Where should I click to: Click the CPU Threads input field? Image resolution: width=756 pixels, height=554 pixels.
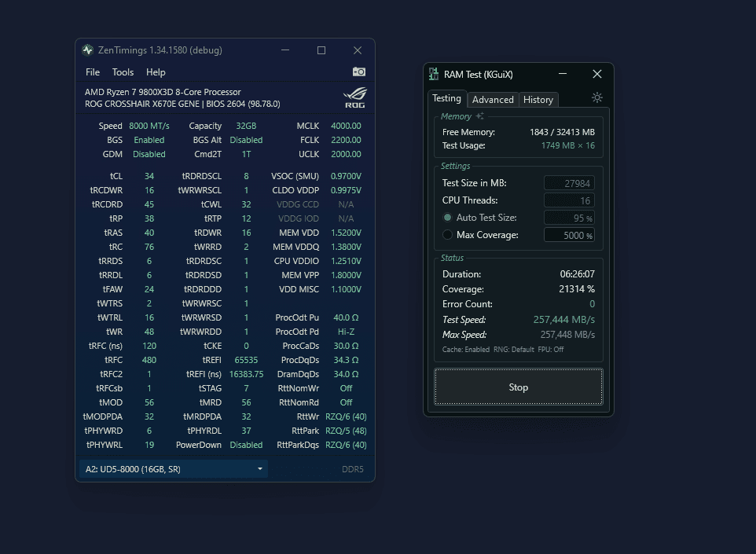click(569, 200)
